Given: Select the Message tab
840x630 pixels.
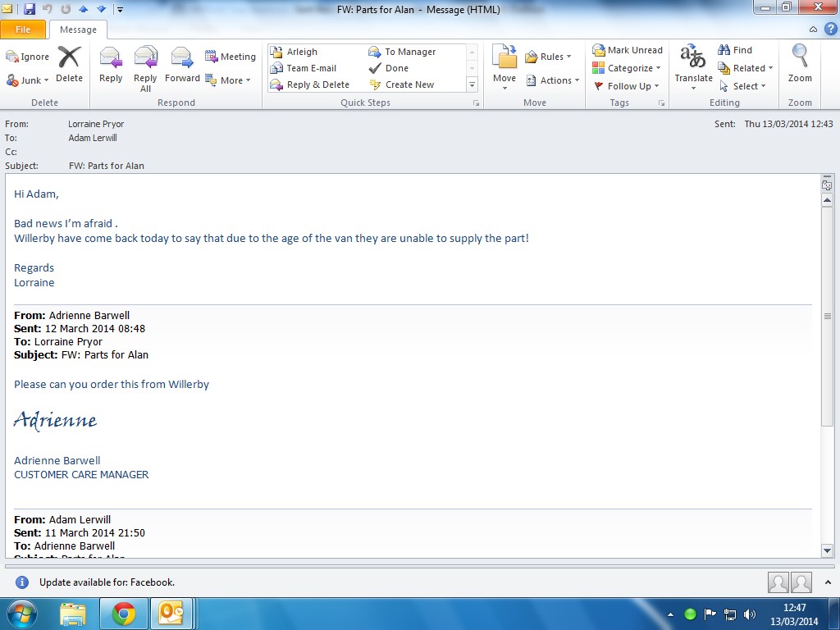Looking at the screenshot, I should [x=78, y=30].
